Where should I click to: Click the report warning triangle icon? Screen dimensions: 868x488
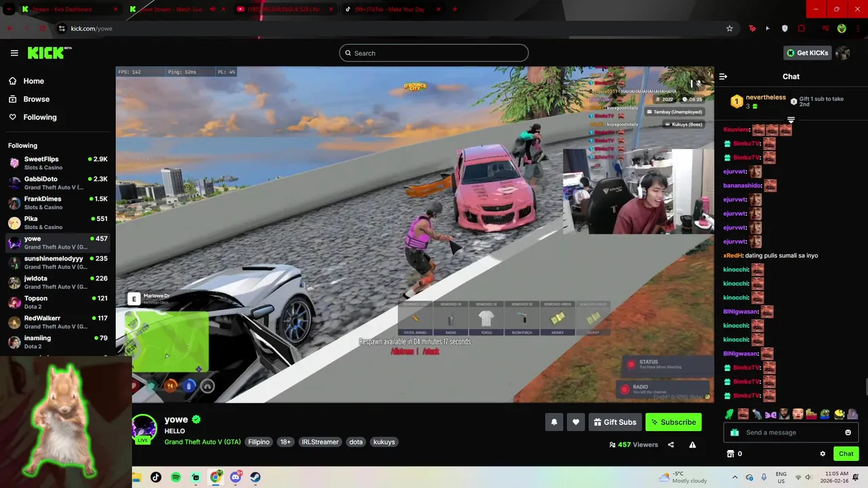[x=692, y=445]
